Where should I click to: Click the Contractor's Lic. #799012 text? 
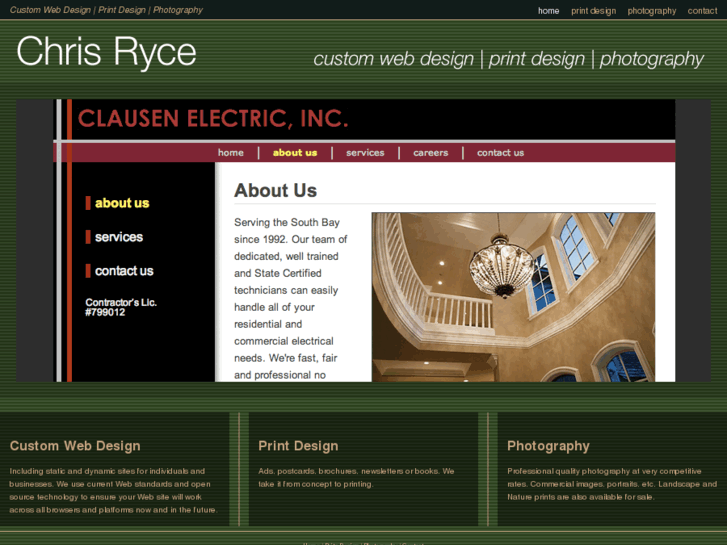(121, 307)
